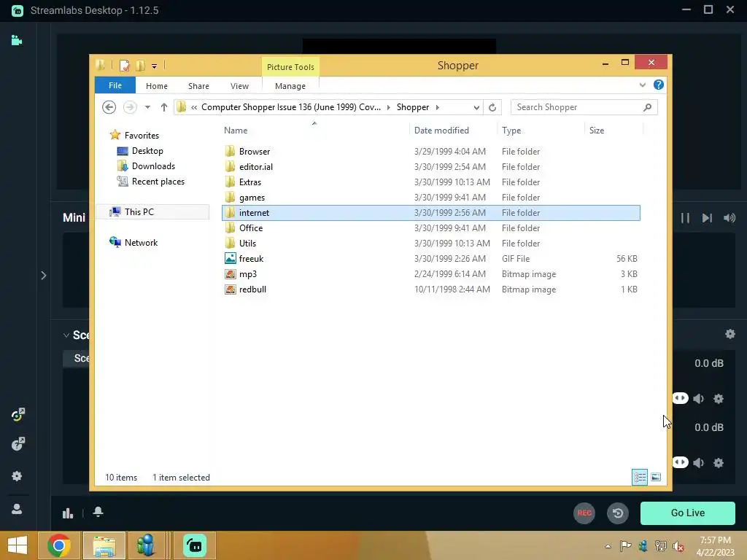Pause the mini feed playback
The image size is (747, 560).
point(685,218)
